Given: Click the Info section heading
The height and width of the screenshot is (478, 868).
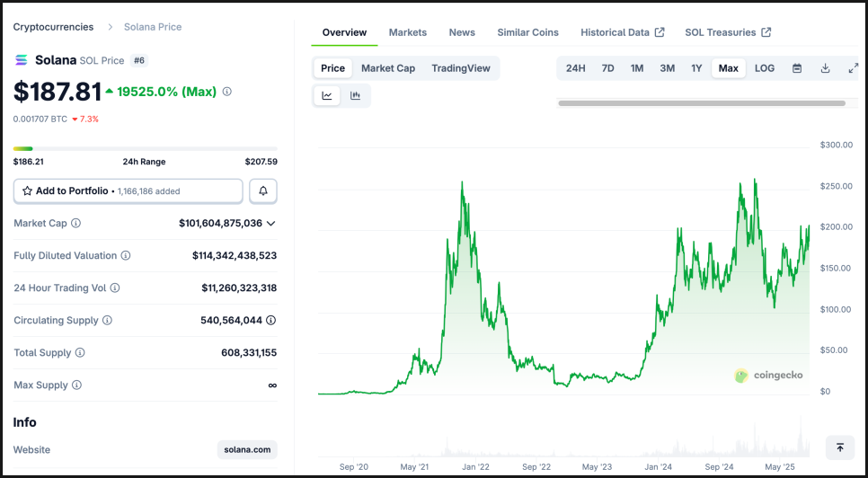Looking at the screenshot, I should [25, 422].
